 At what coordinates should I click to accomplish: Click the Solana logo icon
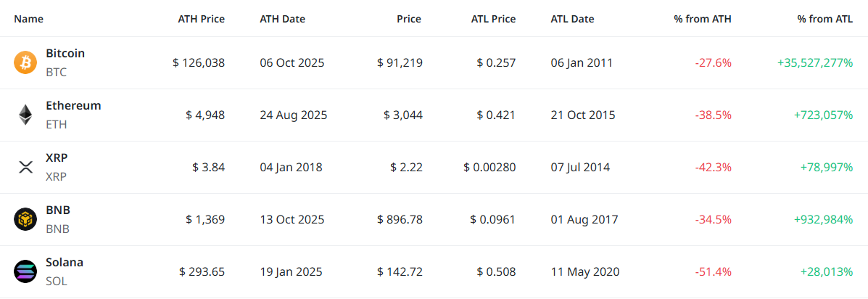click(x=25, y=271)
